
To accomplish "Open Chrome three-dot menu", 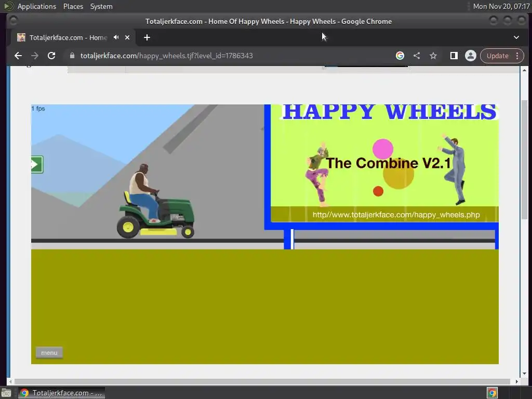I will tap(517, 56).
